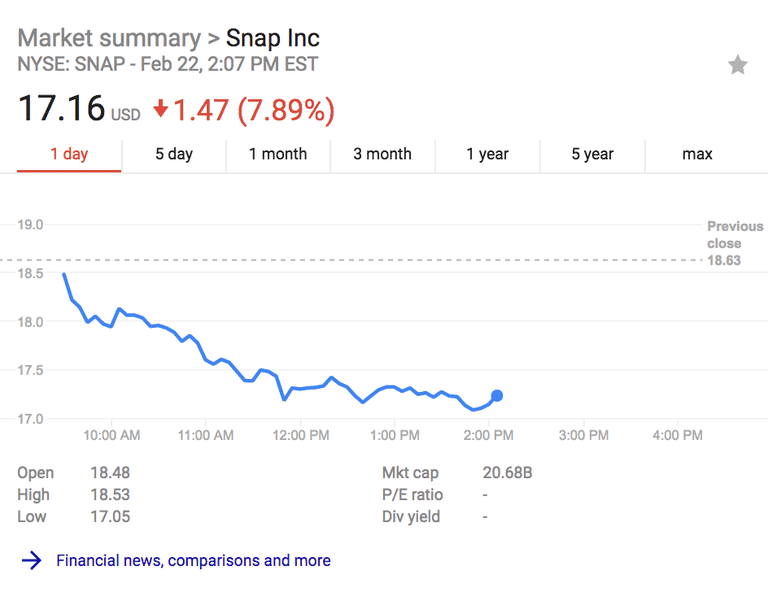Screen dimensions: 768x601
Task: Click the blue arrow beside Financial news
Action: pyautogui.click(x=32, y=560)
